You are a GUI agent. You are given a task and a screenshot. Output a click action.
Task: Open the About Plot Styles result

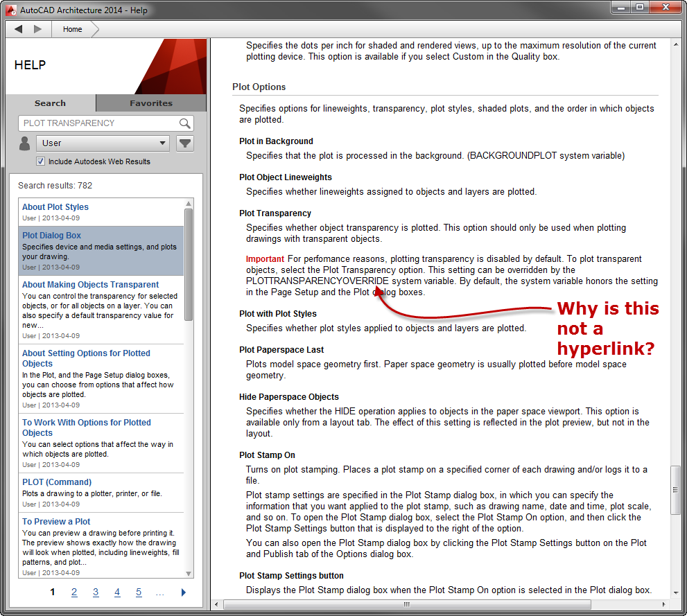[x=55, y=207]
